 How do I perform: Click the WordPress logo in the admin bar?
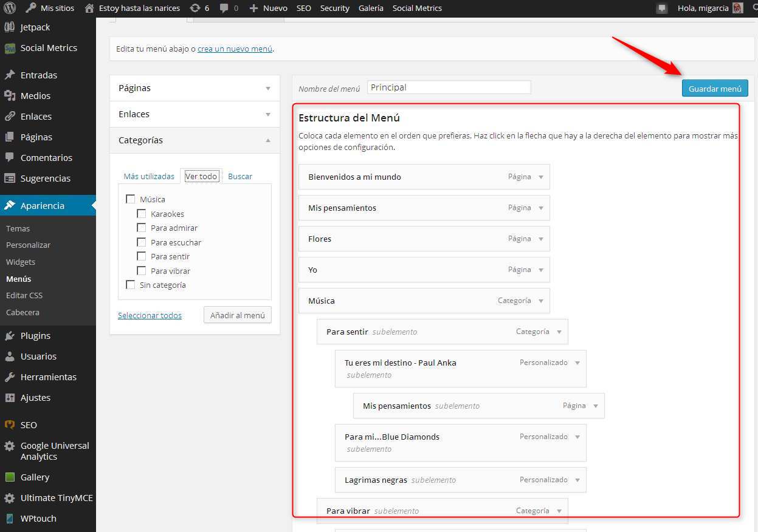9,8
